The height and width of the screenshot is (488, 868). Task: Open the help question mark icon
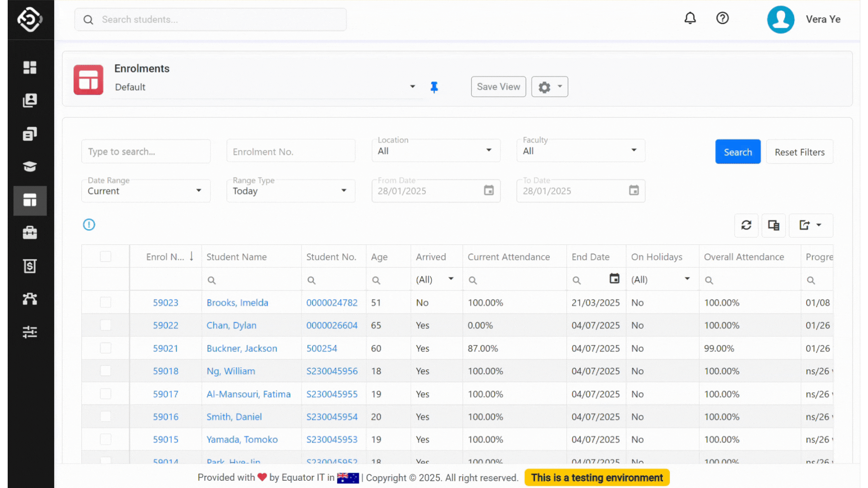coord(722,19)
